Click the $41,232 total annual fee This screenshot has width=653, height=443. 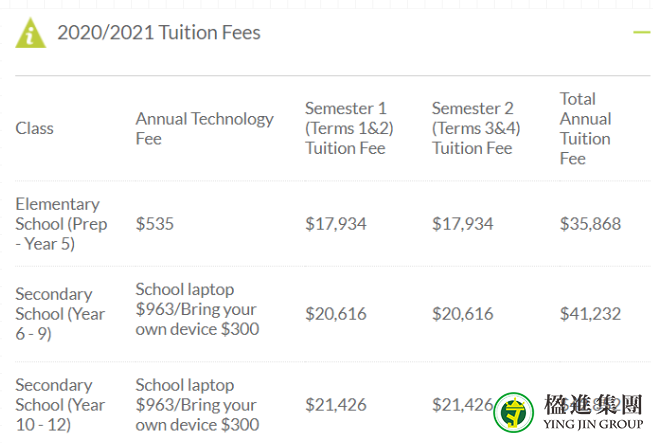click(x=590, y=314)
